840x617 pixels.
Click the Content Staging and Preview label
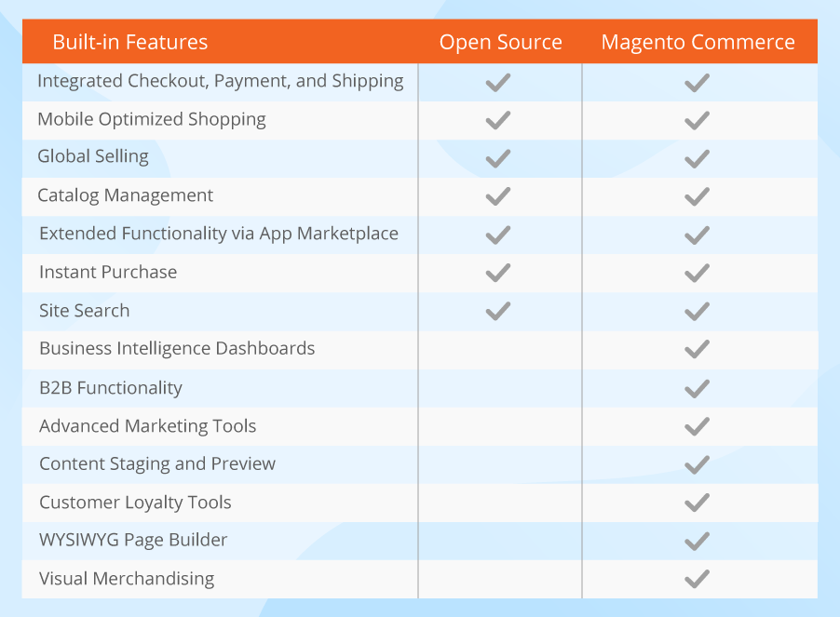pyautogui.click(x=157, y=464)
